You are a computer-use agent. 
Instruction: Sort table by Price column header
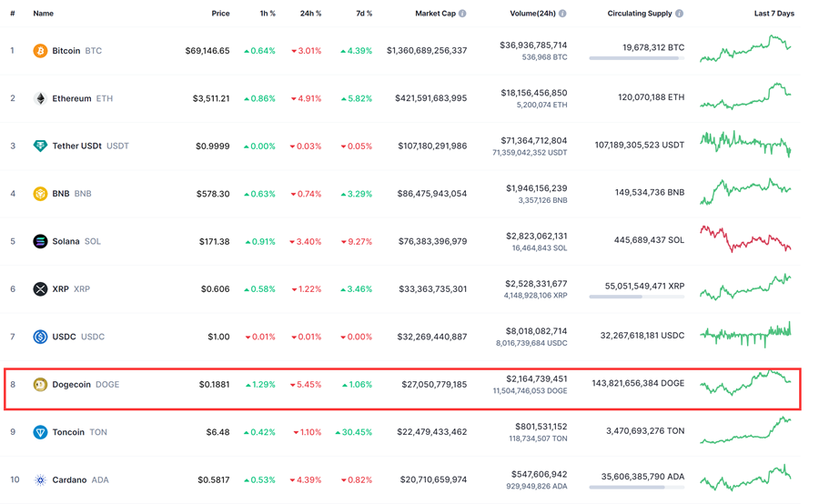tap(220, 14)
